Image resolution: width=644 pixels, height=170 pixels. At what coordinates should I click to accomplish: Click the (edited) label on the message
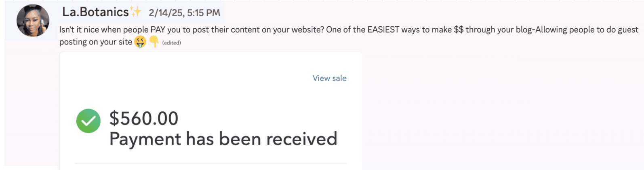tap(171, 42)
